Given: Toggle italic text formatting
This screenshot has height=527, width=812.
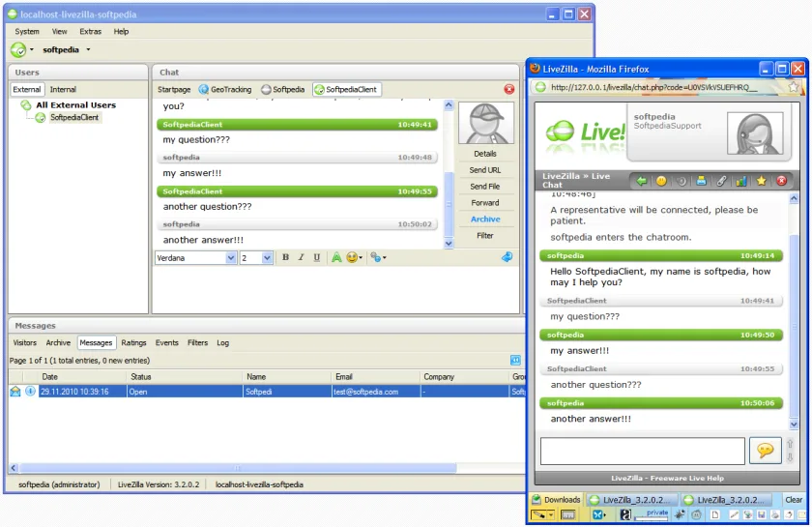Looking at the screenshot, I should pyautogui.click(x=301, y=257).
